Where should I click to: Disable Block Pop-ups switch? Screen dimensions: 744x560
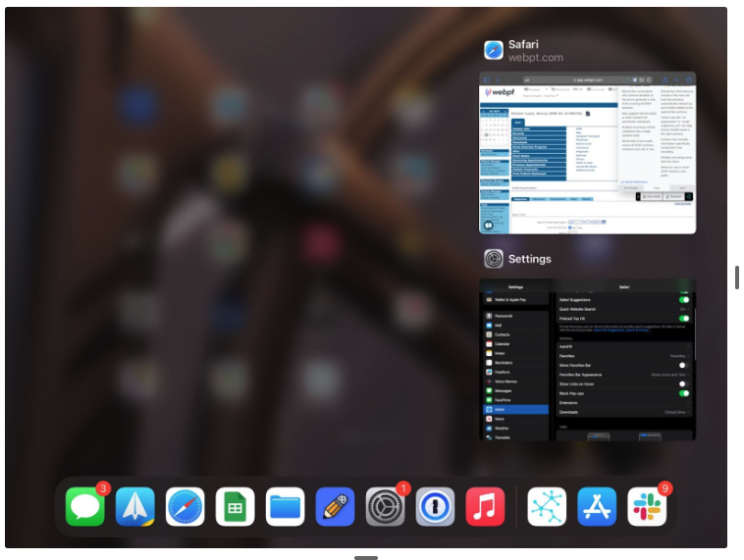click(684, 393)
